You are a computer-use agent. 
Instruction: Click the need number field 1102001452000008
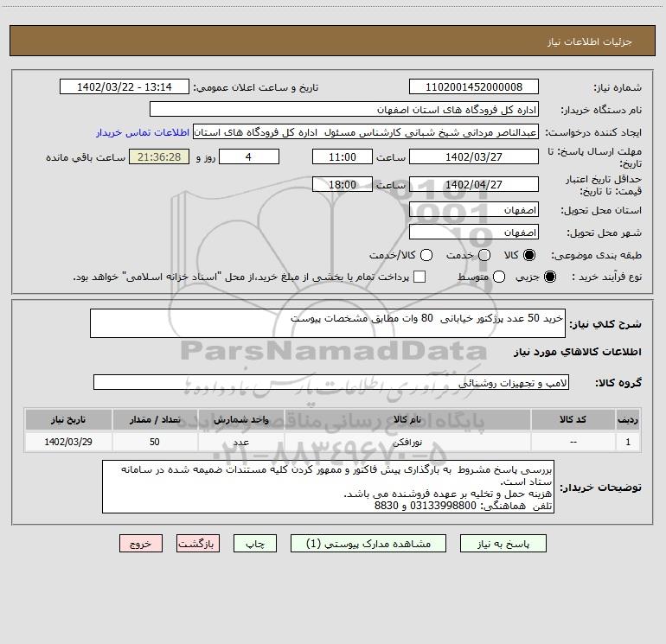coord(474,86)
